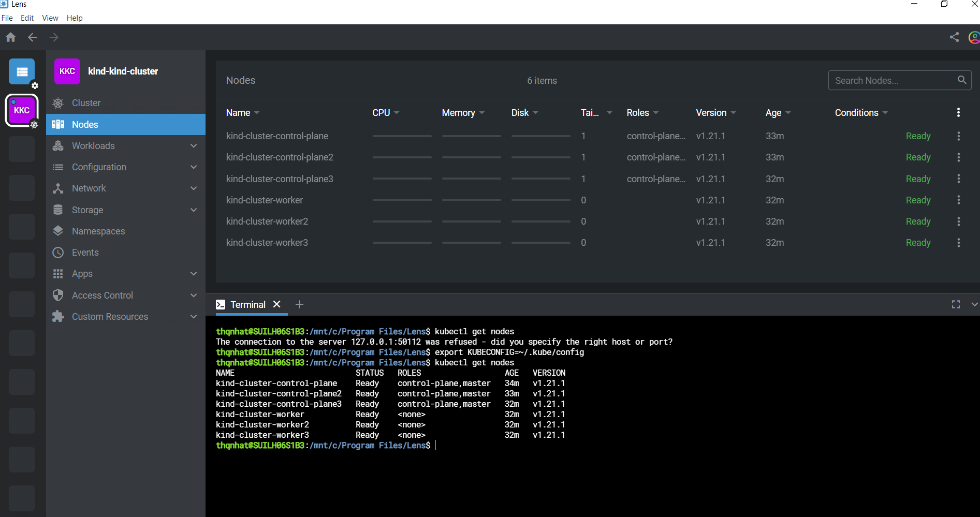980x517 pixels.
Task: Open actions menu for kind-cluster-control-plane2
Action: [x=958, y=157]
